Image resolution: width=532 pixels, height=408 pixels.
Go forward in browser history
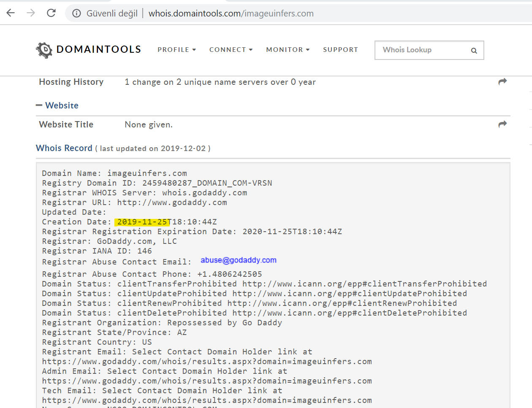(31, 13)
